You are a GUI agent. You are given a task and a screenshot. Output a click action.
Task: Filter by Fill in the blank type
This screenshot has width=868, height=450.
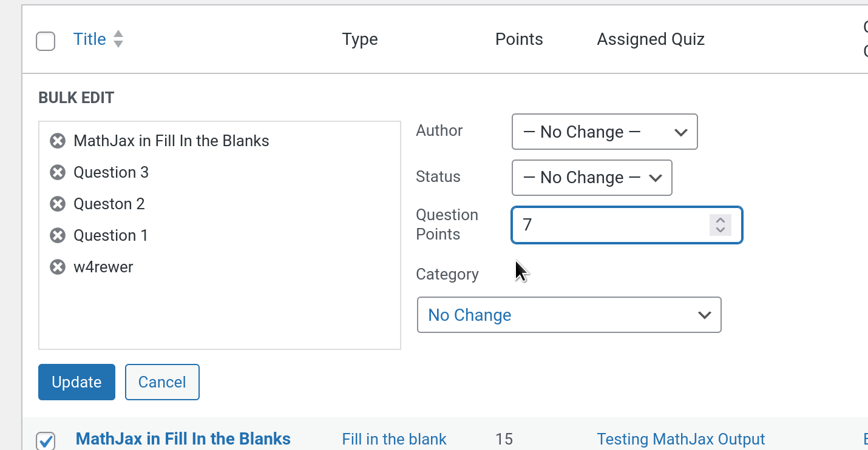coord(394,439)
